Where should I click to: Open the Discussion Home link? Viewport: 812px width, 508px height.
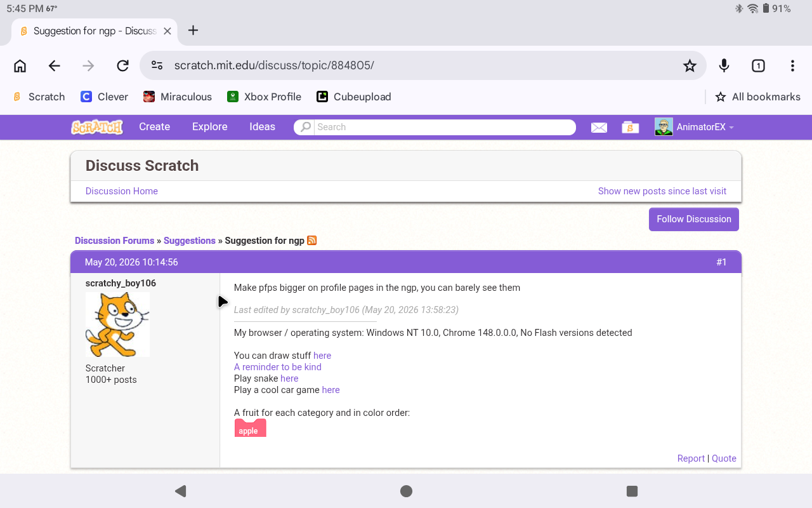tap(122, 191)
